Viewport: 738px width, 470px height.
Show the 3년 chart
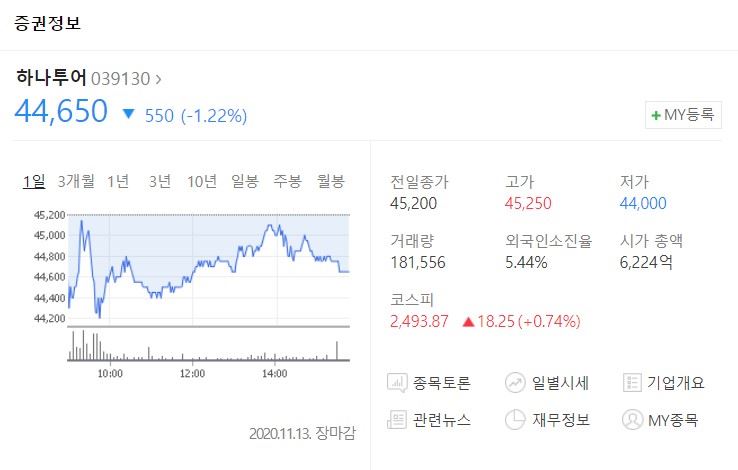(x=160, y=181)
